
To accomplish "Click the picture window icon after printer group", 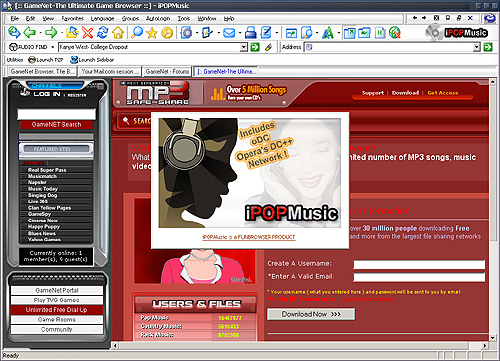I will [291, 33].
